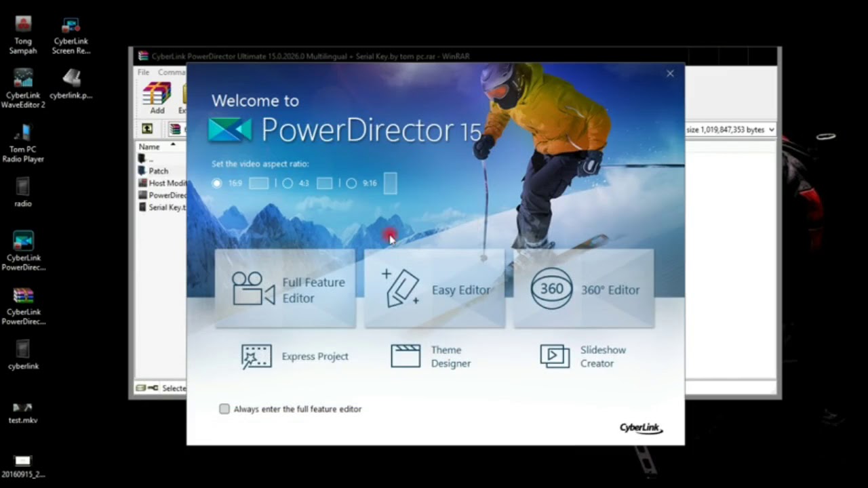Open CyberLink PowerDirector RAR archive icon
This screenshot has height=488, width=868.
click(23, 306)
